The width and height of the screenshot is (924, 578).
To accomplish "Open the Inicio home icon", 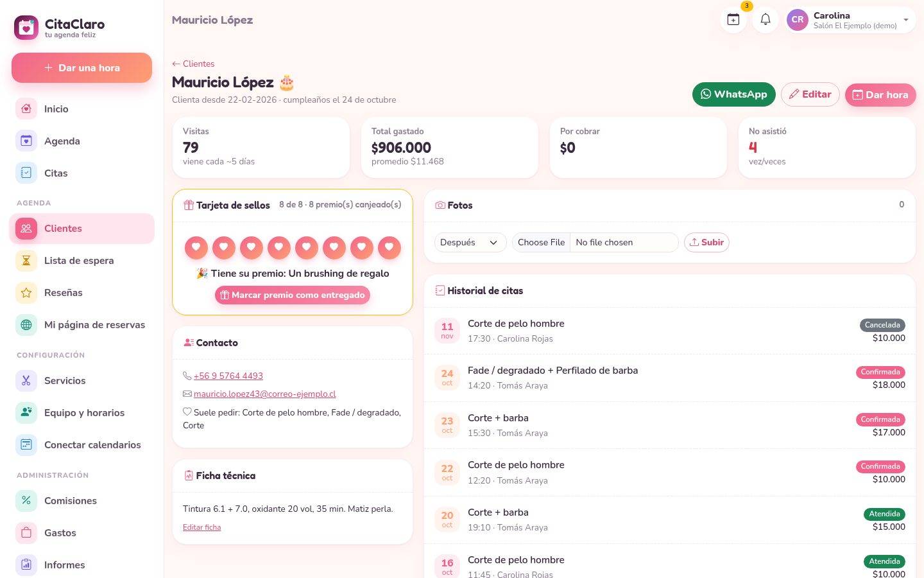I will [x=26, y=109].
